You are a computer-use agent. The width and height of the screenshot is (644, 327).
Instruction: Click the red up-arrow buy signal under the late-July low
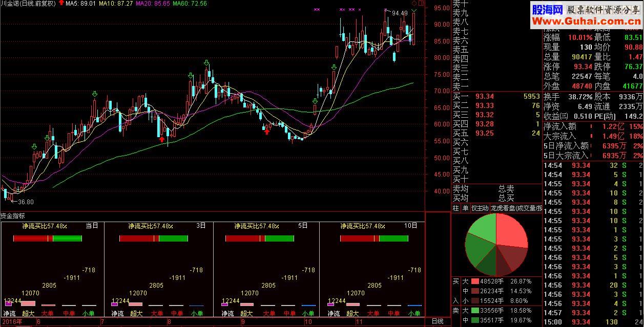tap(162, 138)
